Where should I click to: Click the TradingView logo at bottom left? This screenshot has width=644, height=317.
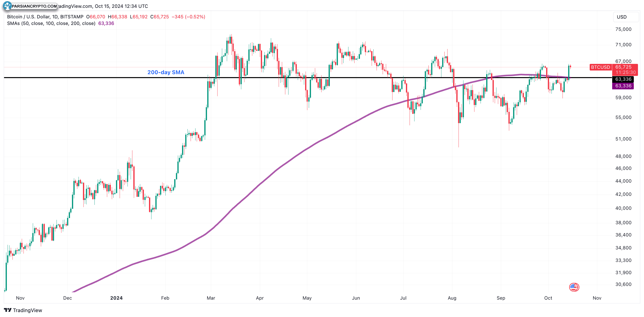[8, 310]
